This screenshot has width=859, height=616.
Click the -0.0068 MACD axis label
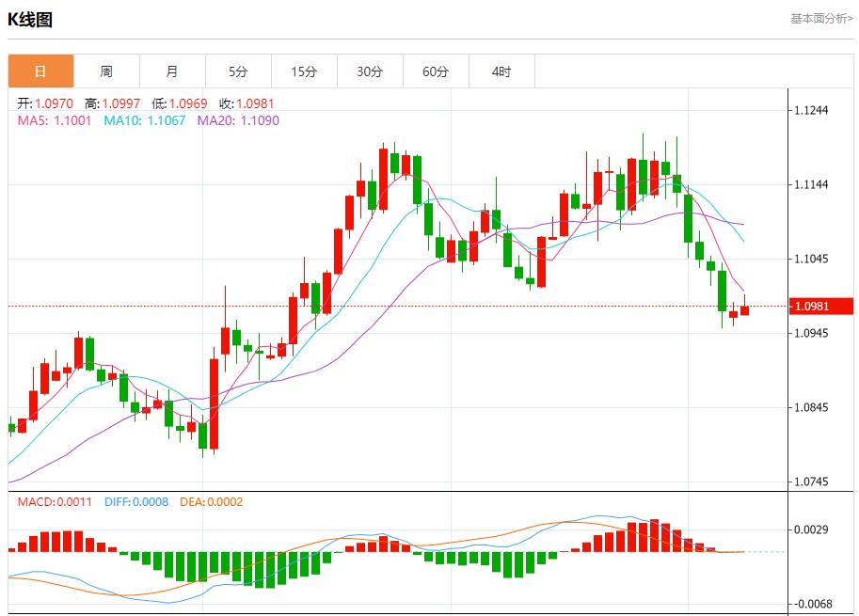pyautogui.click(x=811, y=604)
